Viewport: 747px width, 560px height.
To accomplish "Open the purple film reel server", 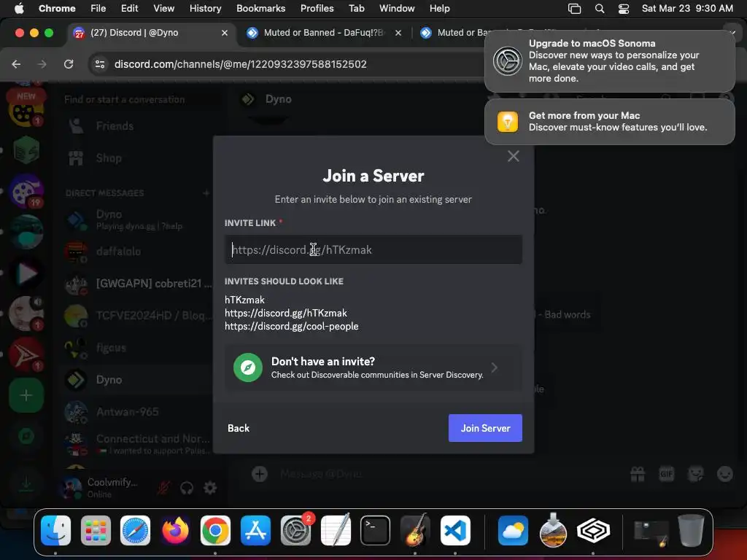I will 26,191.
